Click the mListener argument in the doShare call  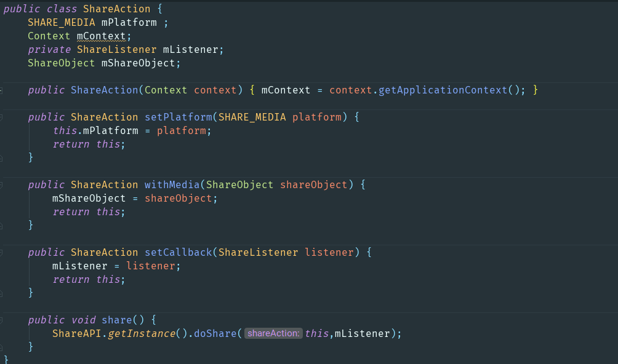point(362,334)
